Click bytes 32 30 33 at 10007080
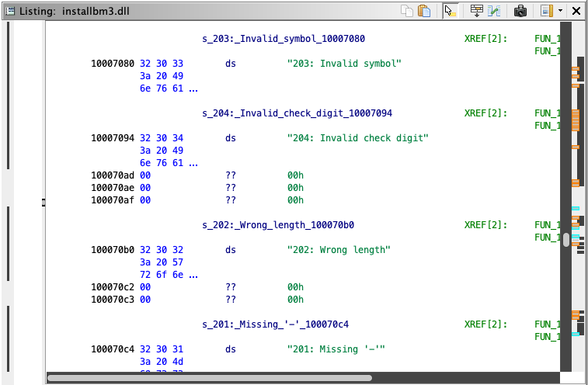Image resolution: width=588 pixels, height=385 pixels. (162, 64)
